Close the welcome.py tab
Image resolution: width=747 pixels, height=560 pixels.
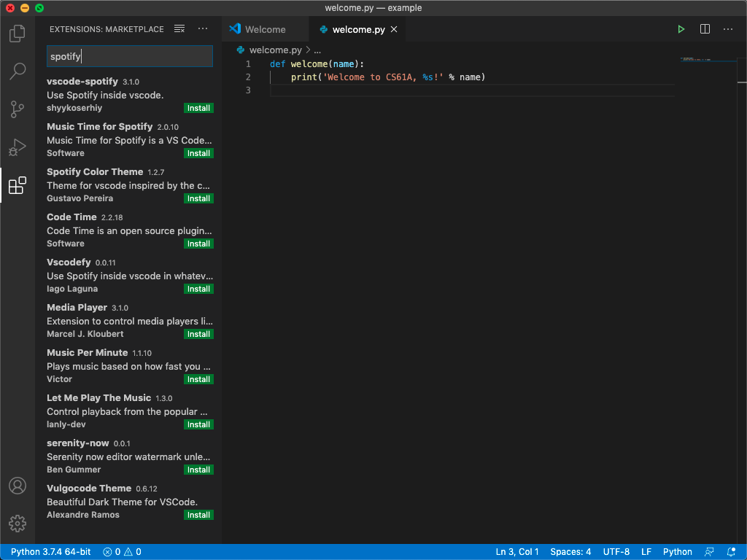point(394,29)
